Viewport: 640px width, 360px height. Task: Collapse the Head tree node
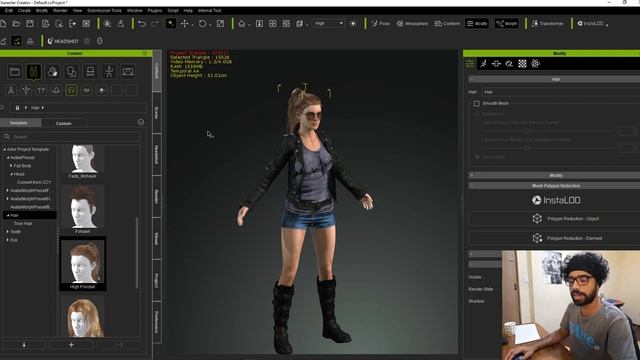tap(11, 174)
